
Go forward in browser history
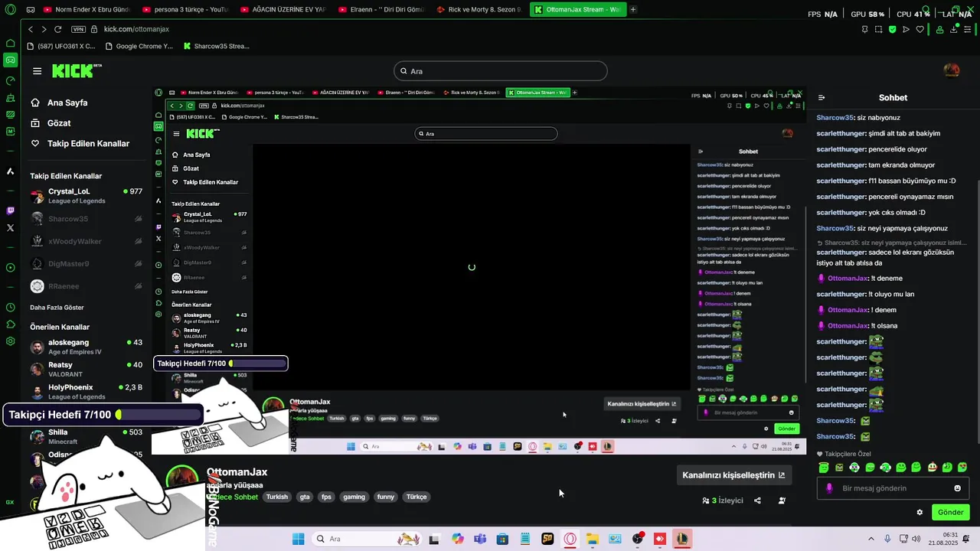(44, 29)
